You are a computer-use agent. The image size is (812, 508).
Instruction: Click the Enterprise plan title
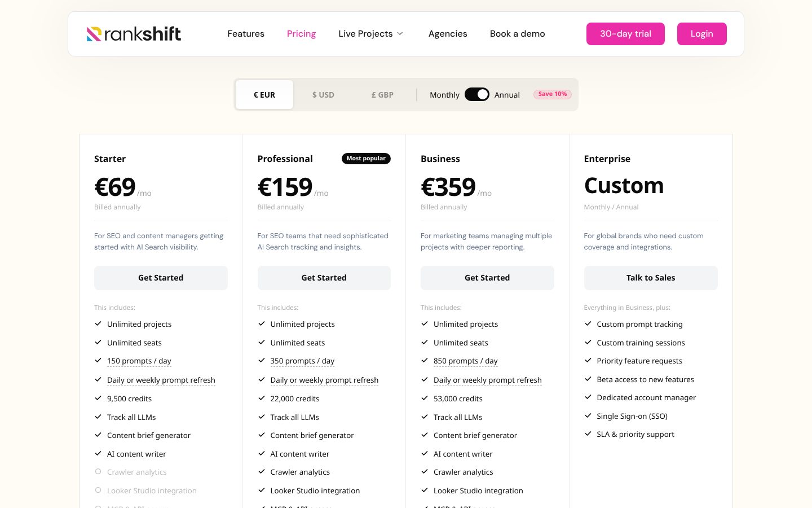tap(607, 159)
